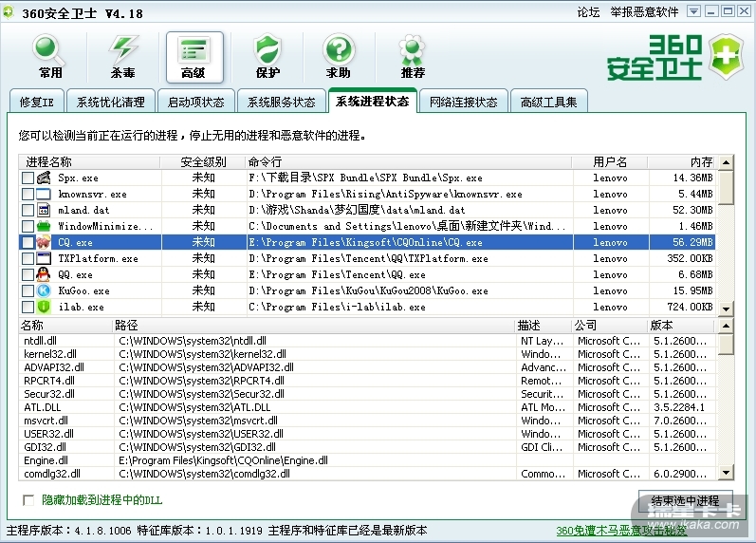
Task: Click the mland.dat process icon
Action: coord(44,210)
